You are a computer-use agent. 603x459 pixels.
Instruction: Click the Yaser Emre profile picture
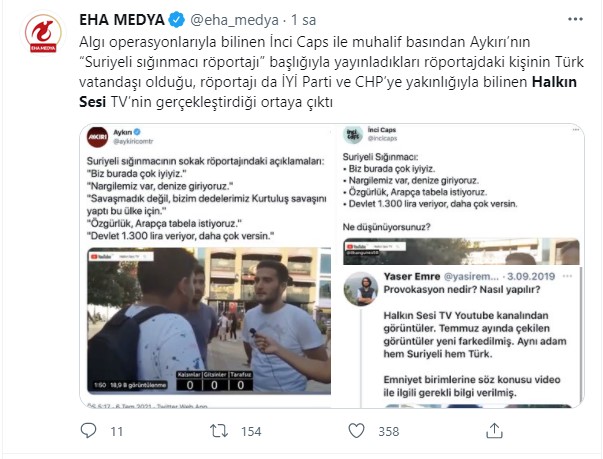[x=360, y=289]
